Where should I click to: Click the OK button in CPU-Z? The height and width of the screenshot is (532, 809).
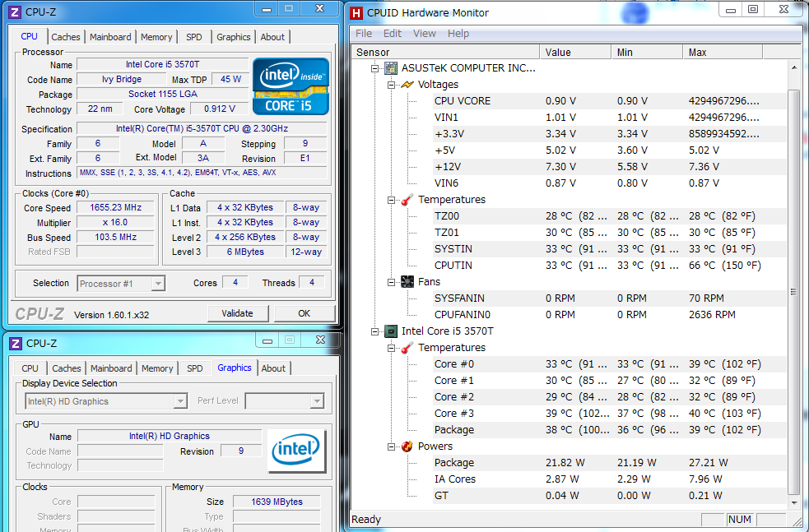click(304, 313)
